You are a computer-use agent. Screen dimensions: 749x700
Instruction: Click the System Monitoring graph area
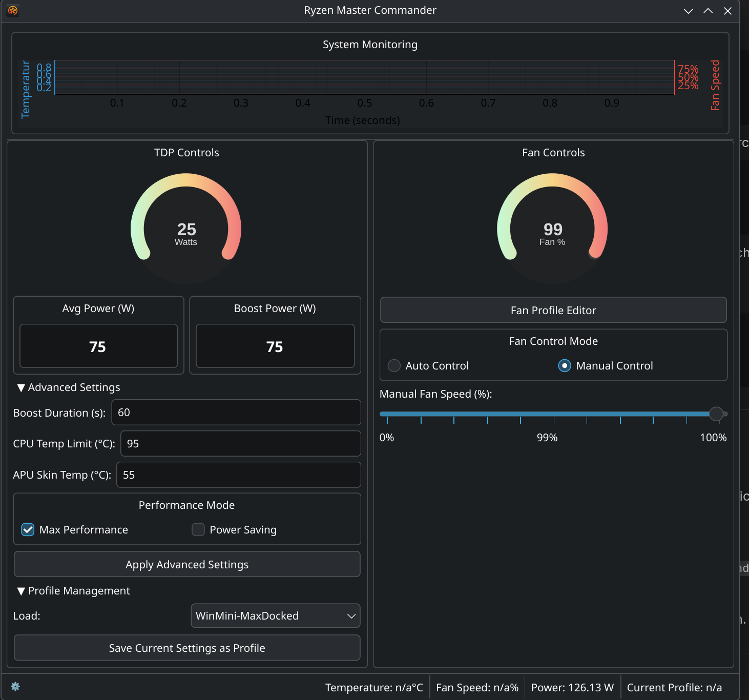click(x=364, y=77)
